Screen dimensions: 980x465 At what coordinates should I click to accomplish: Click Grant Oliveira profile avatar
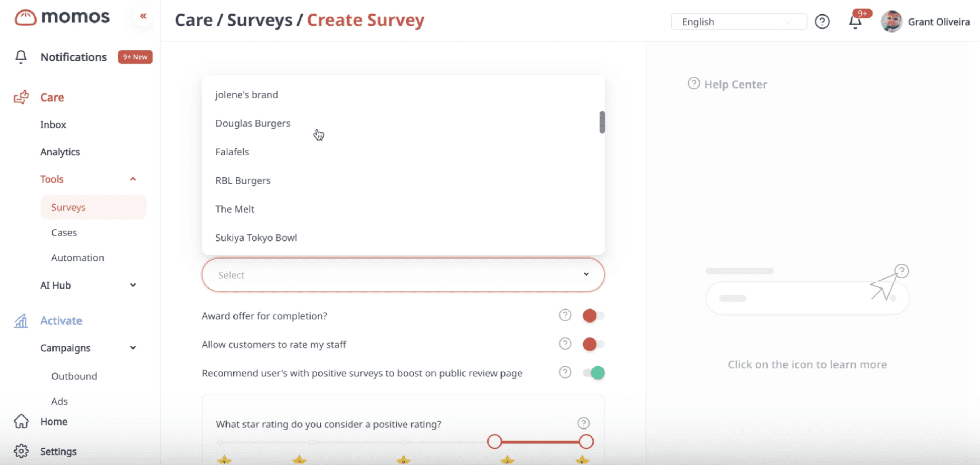point(891,22)
